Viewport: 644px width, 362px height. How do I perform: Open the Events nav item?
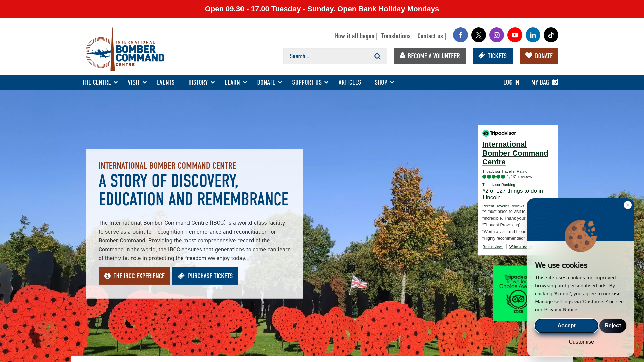click(x=166, y=82)
